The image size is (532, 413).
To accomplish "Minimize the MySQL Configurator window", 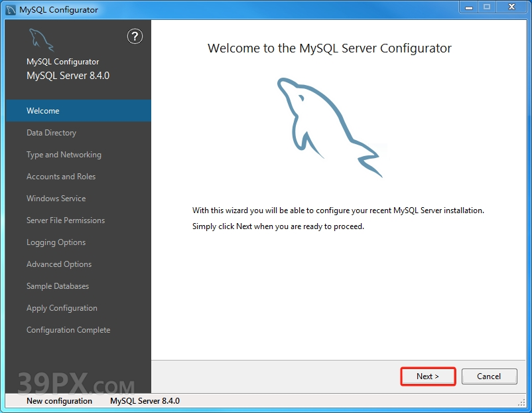I will coord(468,8).
